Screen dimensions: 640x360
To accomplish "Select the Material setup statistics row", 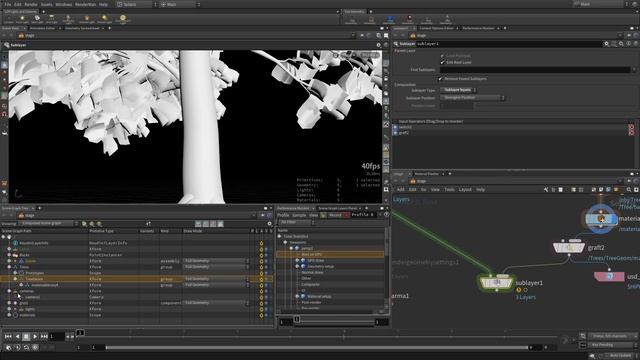I will pos(331,296).
